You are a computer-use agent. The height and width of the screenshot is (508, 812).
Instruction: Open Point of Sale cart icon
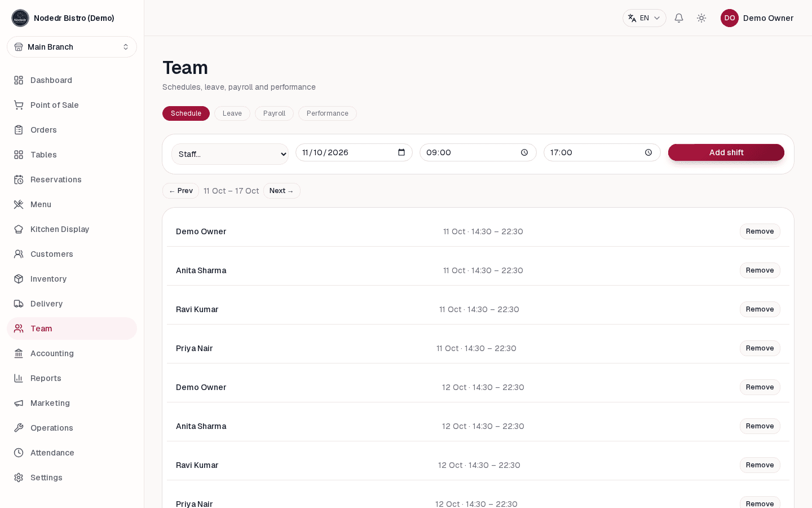point(19,105)
